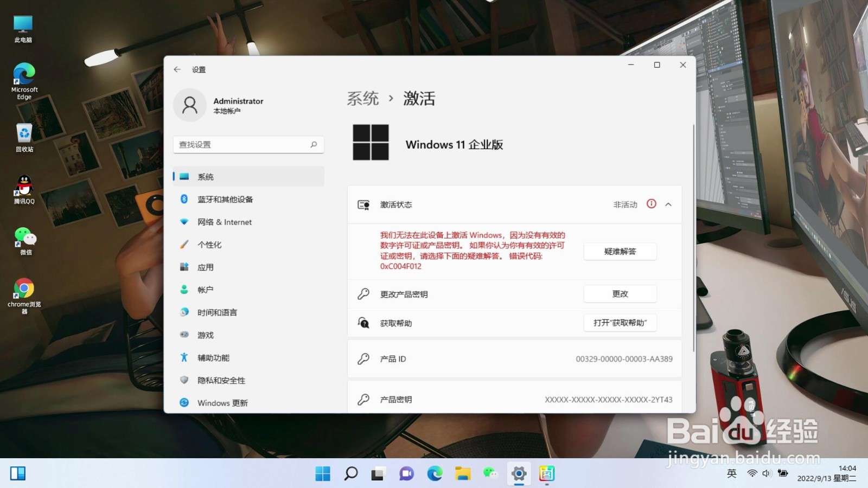Open the Chat app on taskbar

(406, 474)
